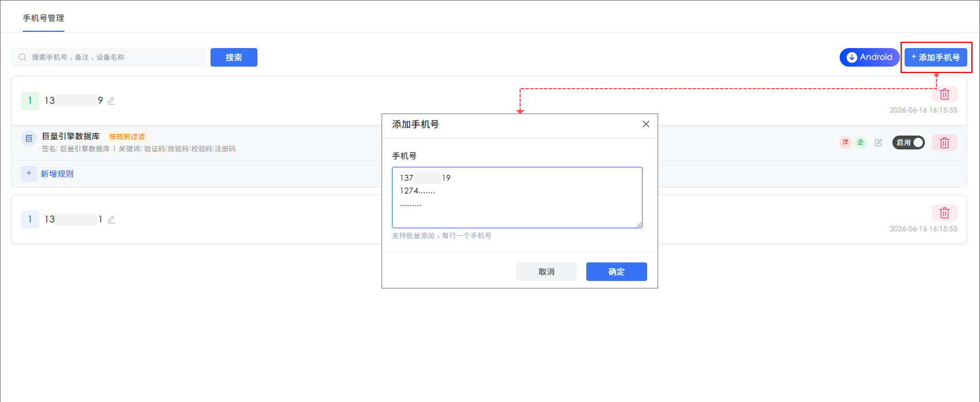Click the second card's 2026-06-16 16:15:55 timestamp
Screen dimensions: 980x402
pyautogui.click(x=923, y=229)
